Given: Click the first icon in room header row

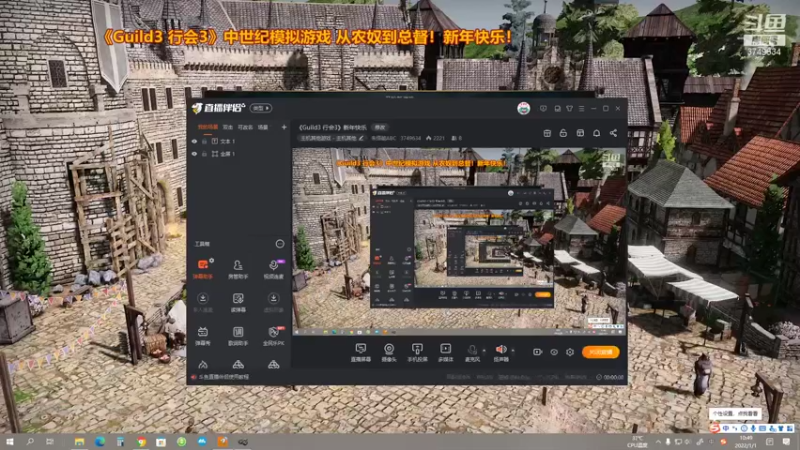Looking at the screenshot, I should 547,133.
